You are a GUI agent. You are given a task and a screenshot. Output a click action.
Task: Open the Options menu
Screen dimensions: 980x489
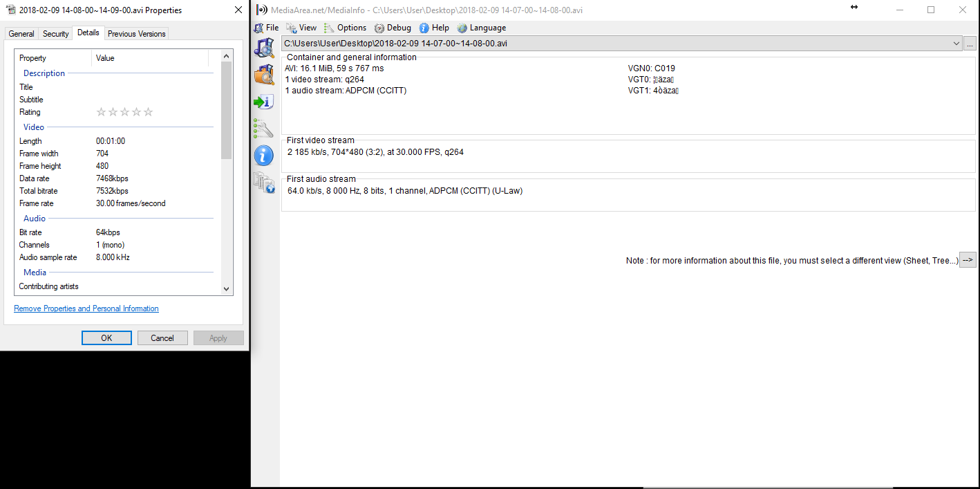[x=345, y=28]
